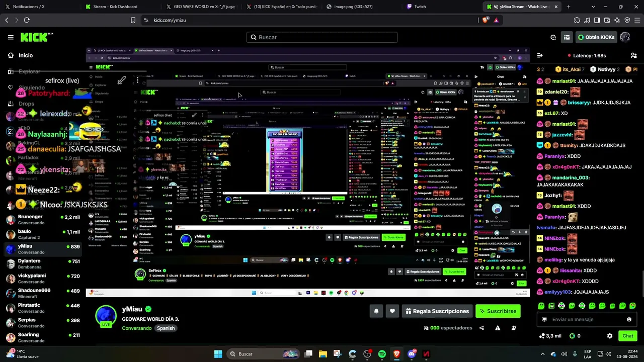Open the user profile avatar menu
The image size is (644, 362).
(x=625, y=37)
